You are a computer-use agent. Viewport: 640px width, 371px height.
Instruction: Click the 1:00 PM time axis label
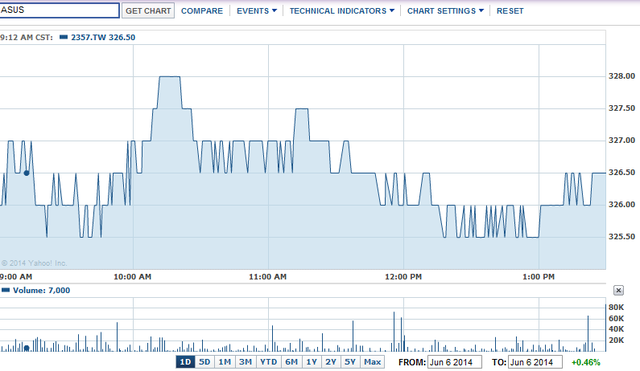pyautogui.click(x=538, y=277)
